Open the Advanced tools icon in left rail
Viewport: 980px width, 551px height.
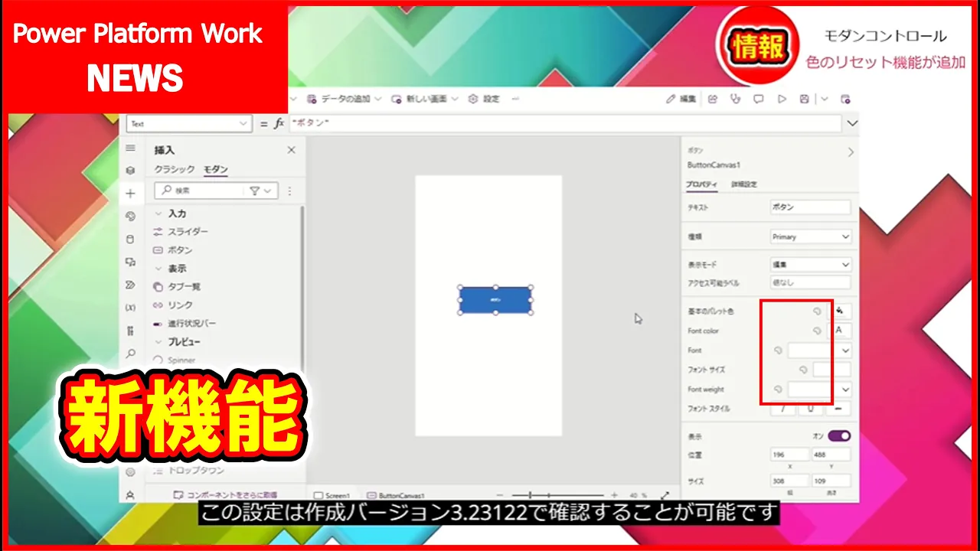[x=130, y=331]
